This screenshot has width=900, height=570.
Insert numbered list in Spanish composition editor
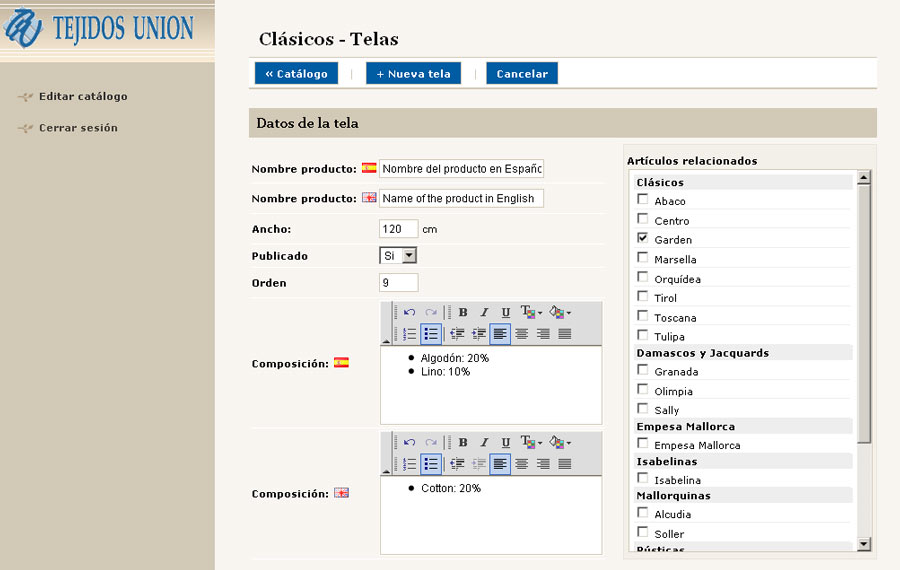[409, 334]
